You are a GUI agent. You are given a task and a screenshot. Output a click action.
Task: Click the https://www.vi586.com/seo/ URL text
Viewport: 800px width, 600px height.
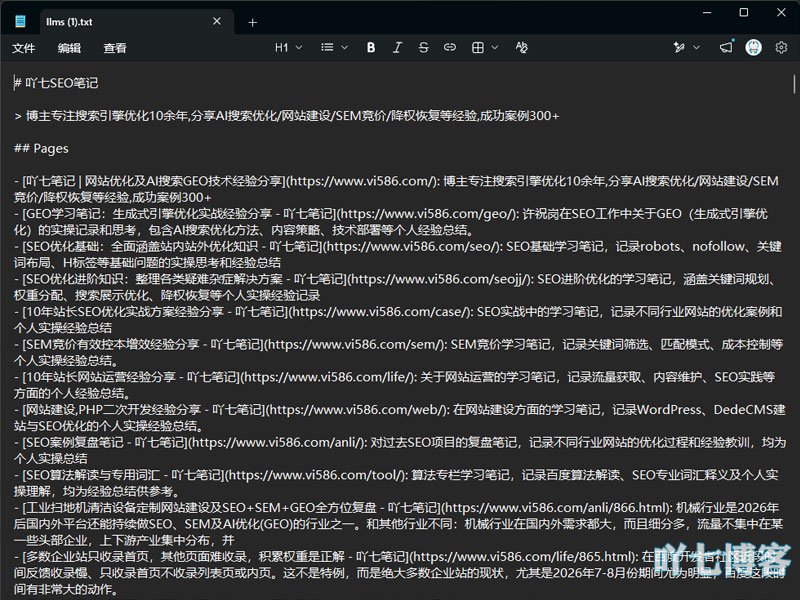click(412, 246)
